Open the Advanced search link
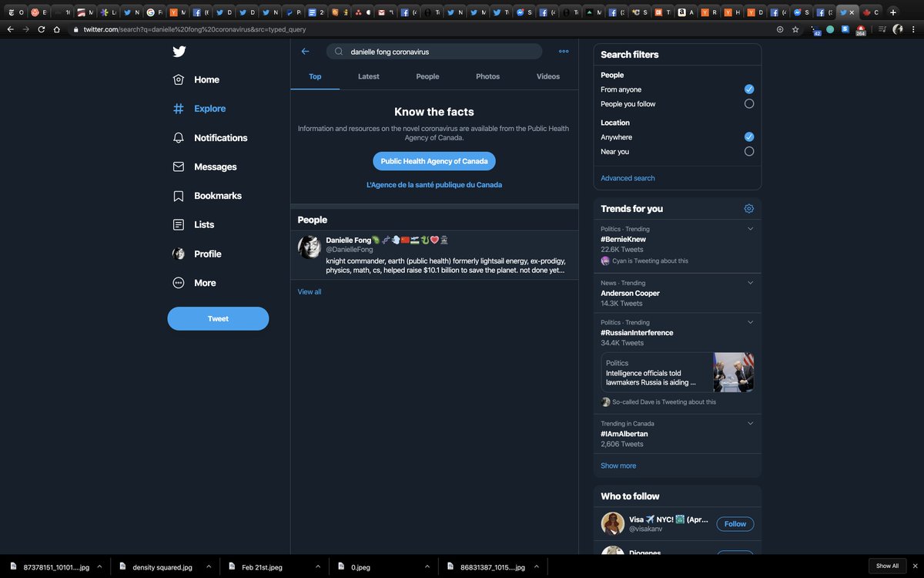The image size is (924, 578). pos(628,178)
